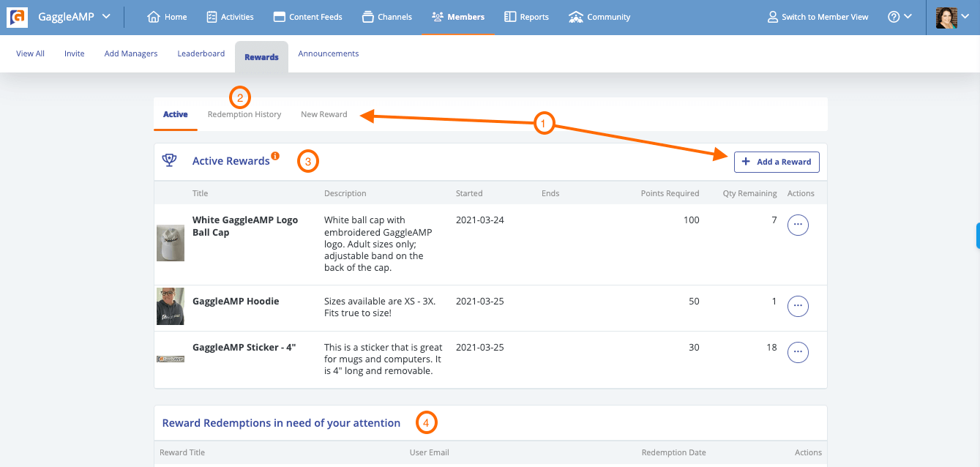Switch to Member View

[818, 17]
